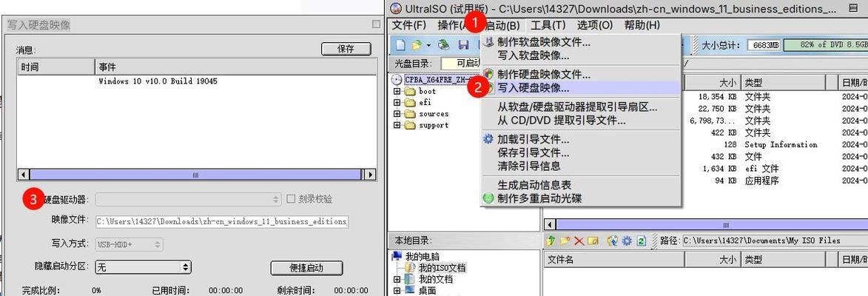The width and height of the screenshot is (868, 296).
Task: Click right arrow of message log scrollbar
Action: tap(370, 175)
